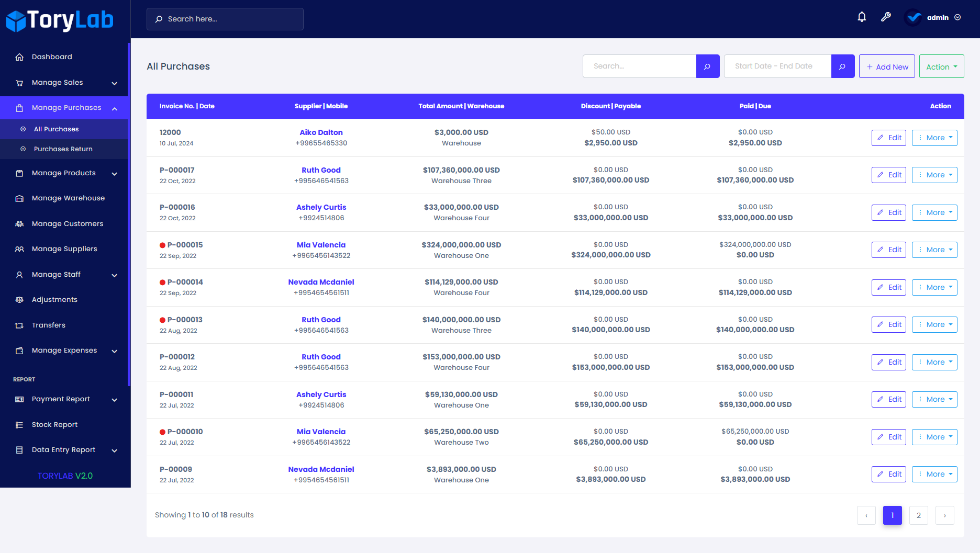This screenshot has width=980, height=553.
Task: Click the Add New button
Action: [887, 66]
